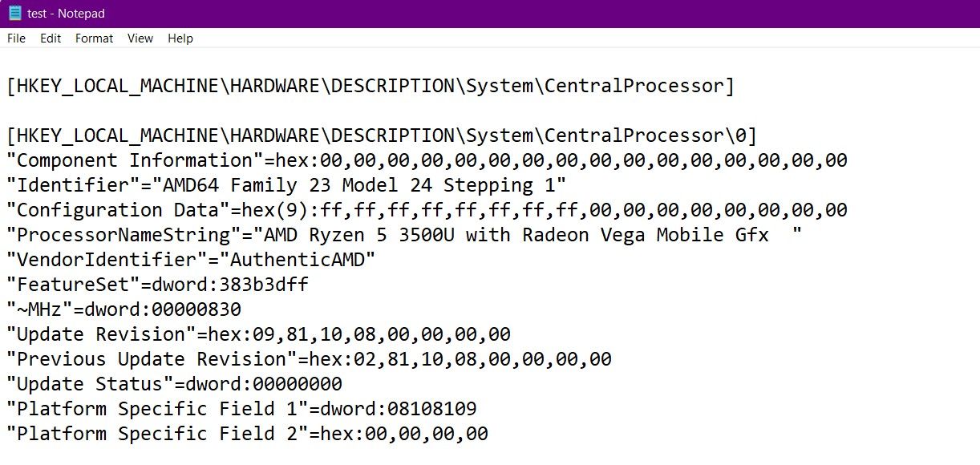The height and width of the screenshot is (465, 980).
Task: Open the View menu
Action: 140,38
